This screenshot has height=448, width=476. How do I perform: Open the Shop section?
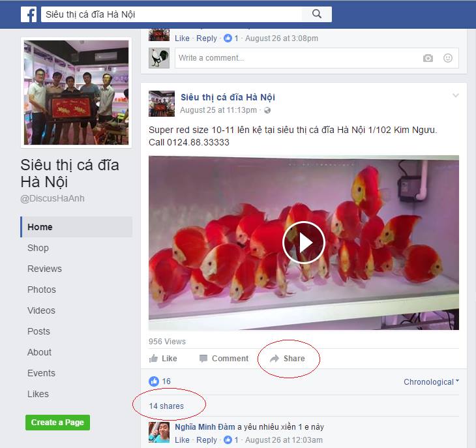coord(38,248)
